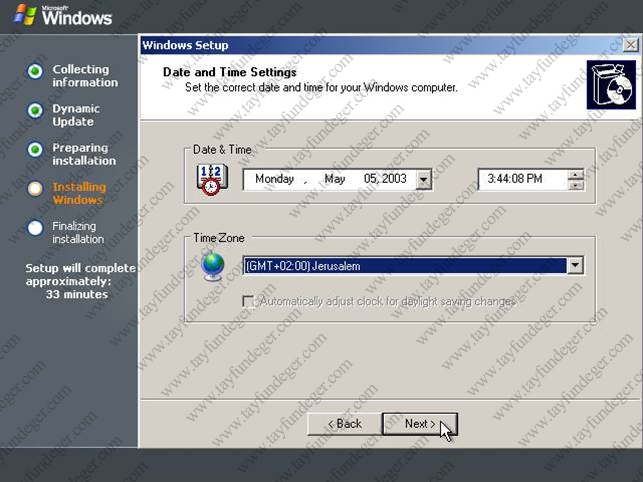Expand the Time Zone dropdown list

575,266
